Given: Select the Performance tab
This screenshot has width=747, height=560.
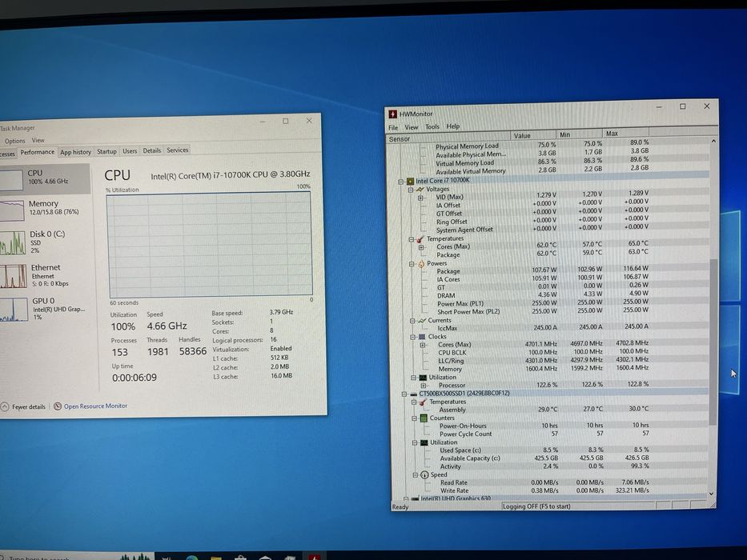Looking at the screenshot, I should click(37, 152).
